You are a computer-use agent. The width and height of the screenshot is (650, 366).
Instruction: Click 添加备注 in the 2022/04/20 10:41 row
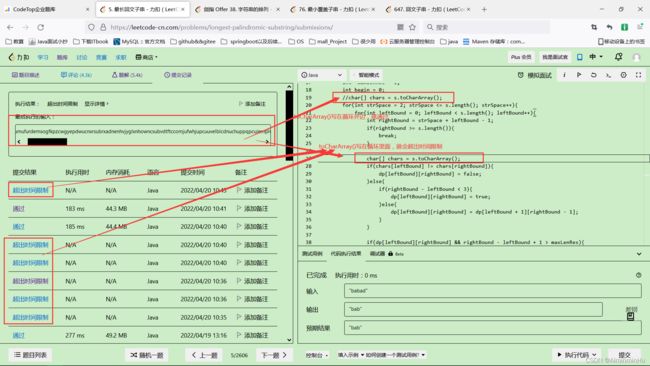coord(252,208)
